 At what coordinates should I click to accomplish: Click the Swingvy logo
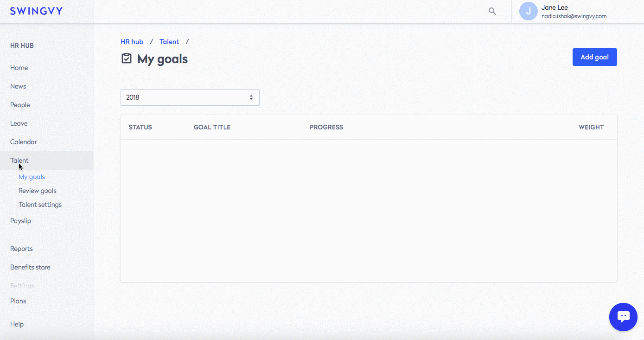(x=36, y=11)
